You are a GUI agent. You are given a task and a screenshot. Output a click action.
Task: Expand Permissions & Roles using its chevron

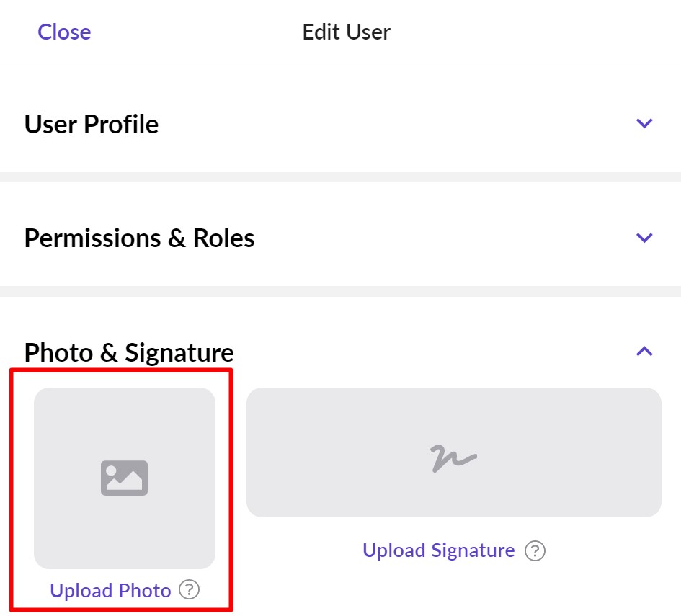click(644, 237)
